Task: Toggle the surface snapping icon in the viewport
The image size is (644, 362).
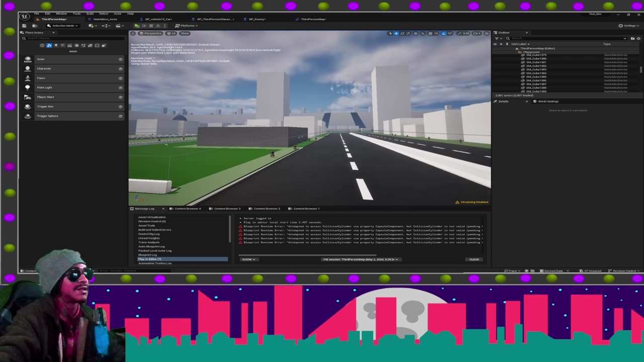Action: 423,33
